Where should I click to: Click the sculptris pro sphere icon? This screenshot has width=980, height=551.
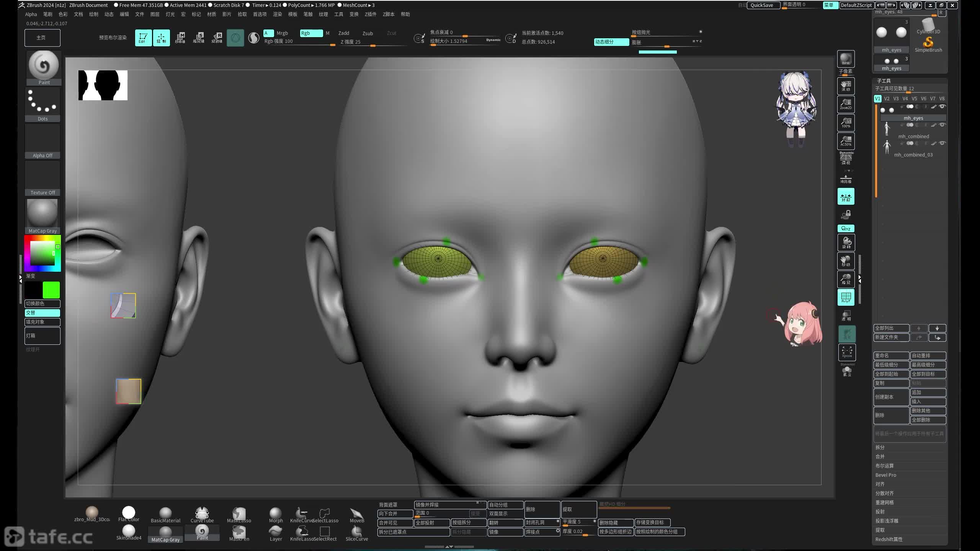pos(253,37)
